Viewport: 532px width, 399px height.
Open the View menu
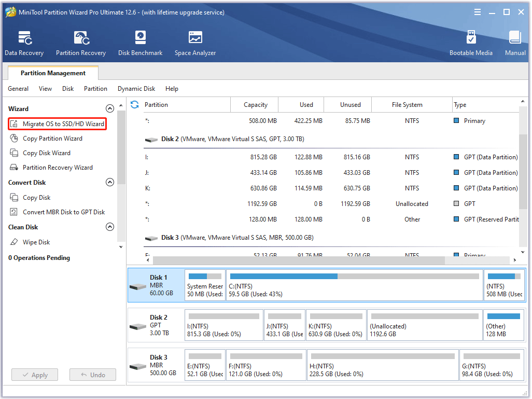pos(45,89)
